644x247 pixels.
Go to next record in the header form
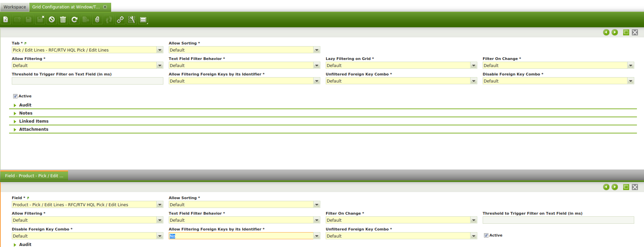click(x=615, y=32)
